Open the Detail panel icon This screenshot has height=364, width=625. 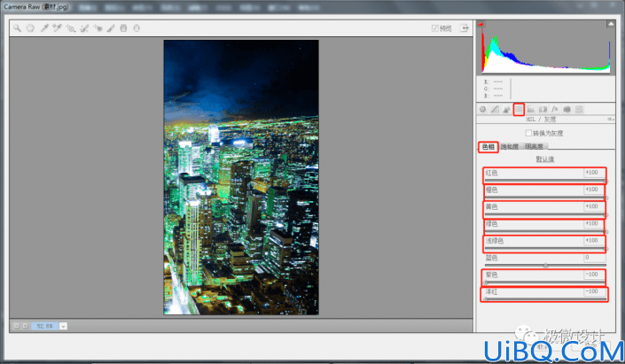pyautogui.click(x=506, y=109)
